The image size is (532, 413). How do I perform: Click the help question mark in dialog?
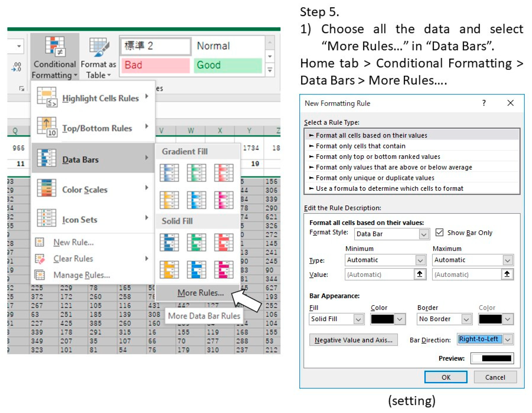tap(484, 103)
